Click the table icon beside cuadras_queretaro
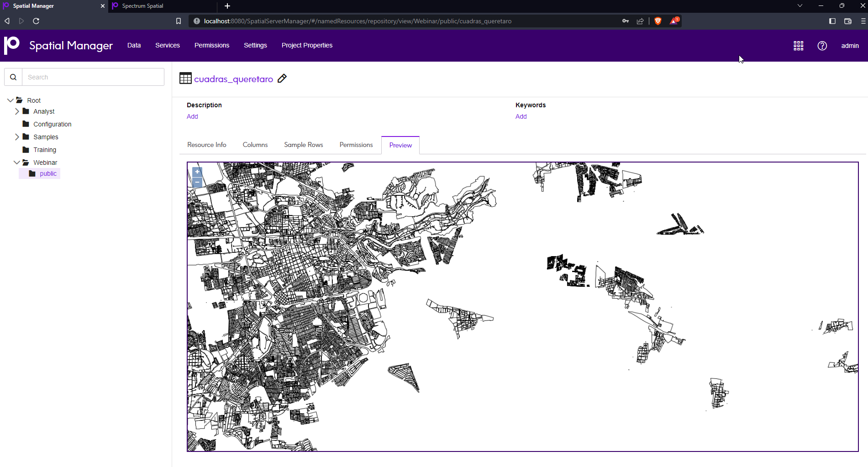The height and width of the screenshot is (467, 868). [x=185, y=78]
